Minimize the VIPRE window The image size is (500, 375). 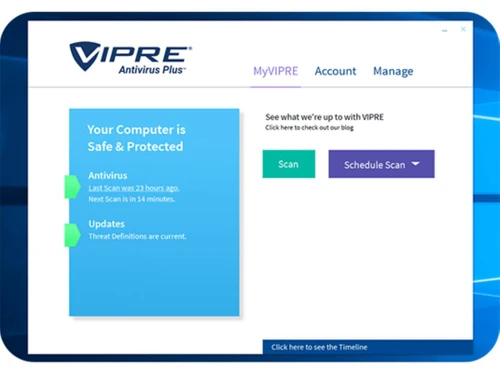(x=445, y=30)
